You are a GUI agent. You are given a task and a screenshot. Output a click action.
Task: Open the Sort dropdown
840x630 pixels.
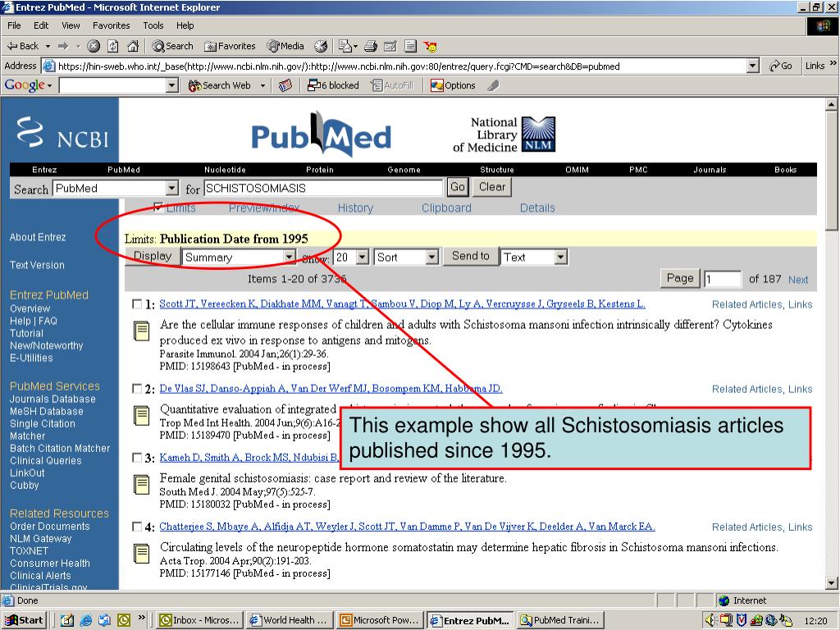pyautogui.click(x=432, y=257)
